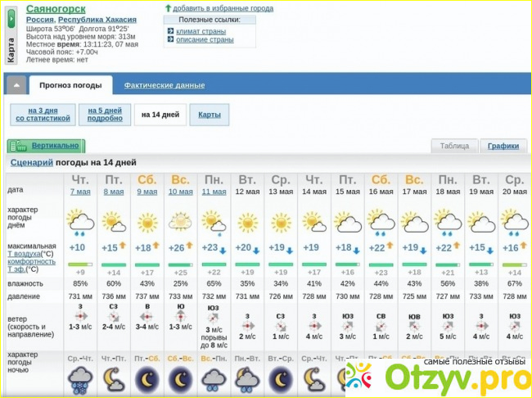This screenshot has width=532, height=398.
Task: Switch view to 'Графики'
Action: [503, 146]
